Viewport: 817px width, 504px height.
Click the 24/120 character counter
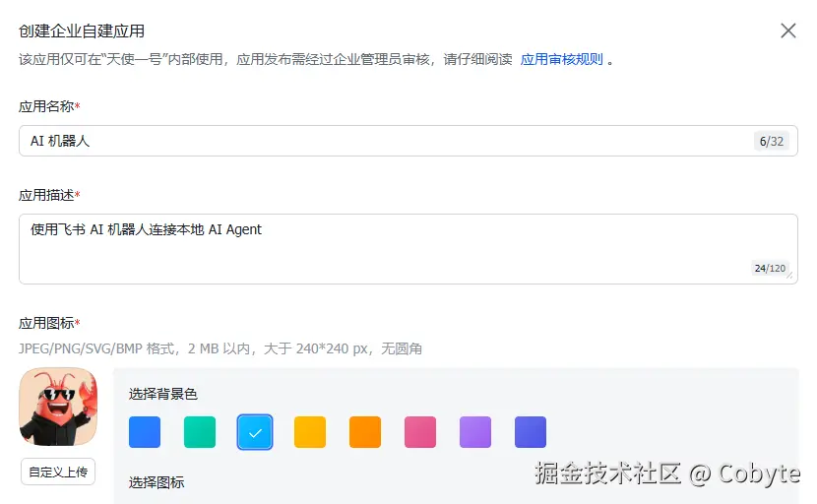tap(770, 268)
